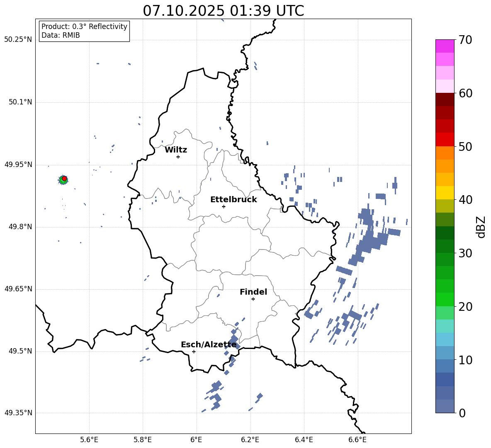Click the colorbar tick value 70

pyautogui.click(x=465, y=40)
